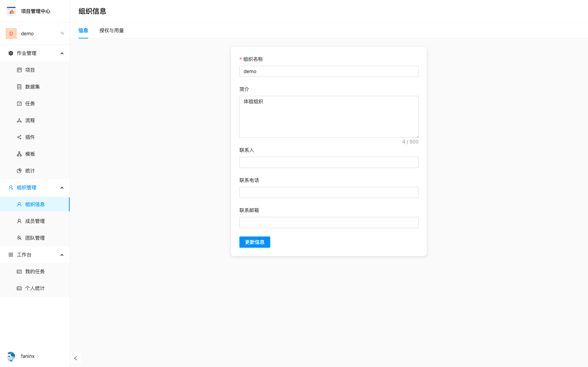Open 插件 in the sidebar
The height and width of the screenshot is (367, 588).
(x=35, y=137)
